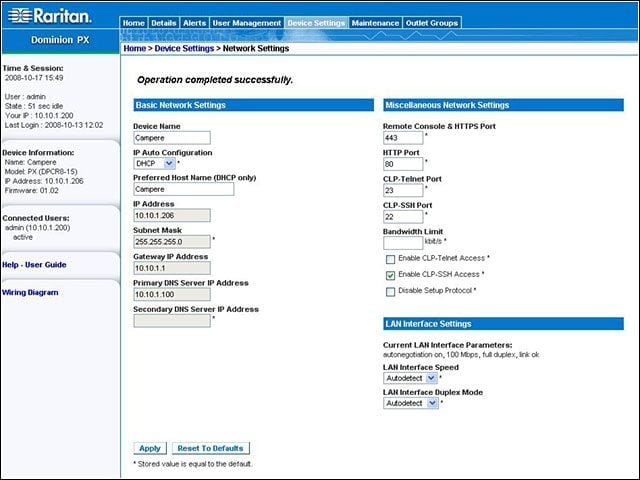Click the 'Dominion PX' product title
This screenshot has height=480, width=640.
pos(60,40)
